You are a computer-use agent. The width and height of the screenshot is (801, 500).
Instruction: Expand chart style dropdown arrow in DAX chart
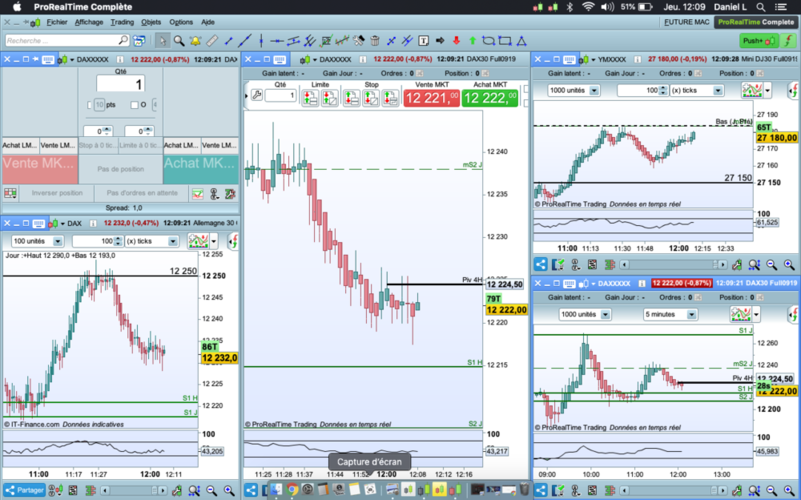coord(214,241)
